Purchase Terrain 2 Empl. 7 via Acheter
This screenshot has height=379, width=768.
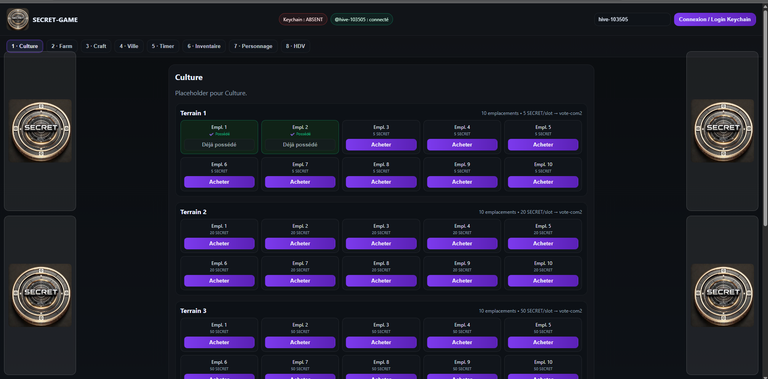coord(300,281)
